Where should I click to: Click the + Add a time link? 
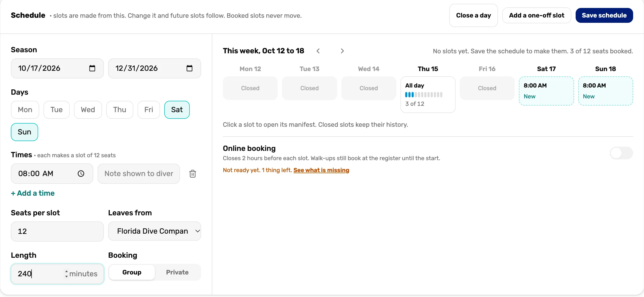point(33,193)
